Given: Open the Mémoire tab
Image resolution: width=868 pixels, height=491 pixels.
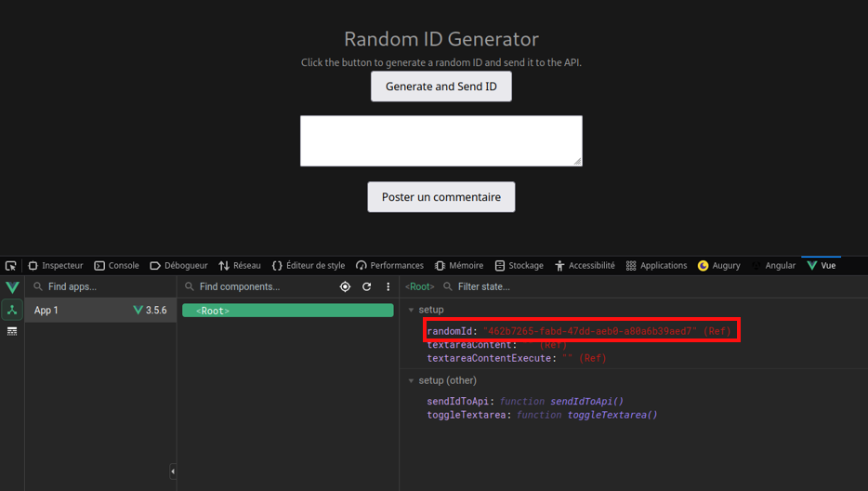Looking at the screenshot, I should 459,265.
